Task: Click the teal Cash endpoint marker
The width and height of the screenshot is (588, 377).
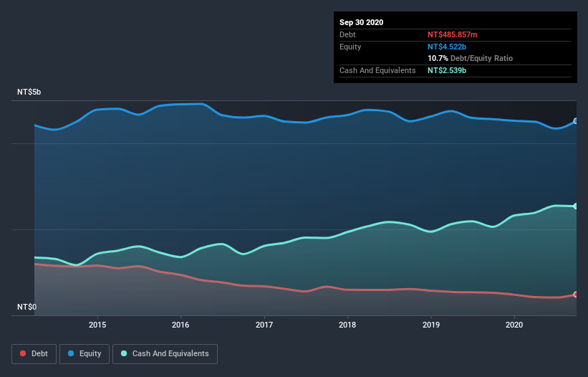Action: tap(576, 206)
